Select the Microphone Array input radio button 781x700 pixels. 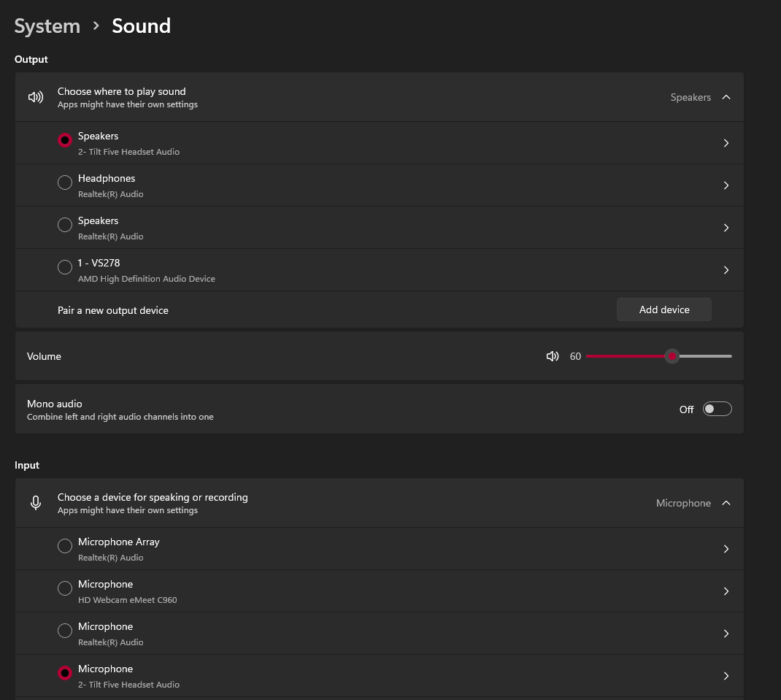(x=65, y=546)
